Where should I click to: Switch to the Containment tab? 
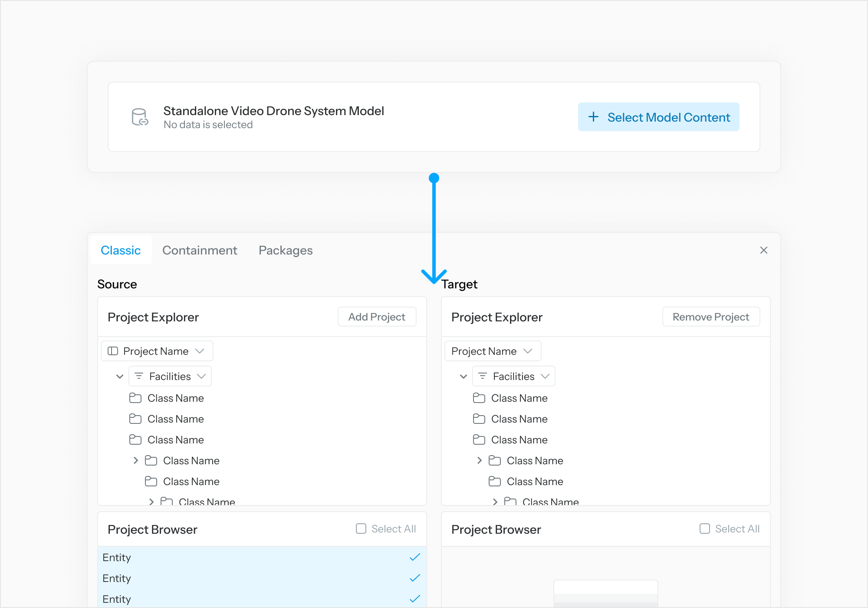tap(200, 250)
